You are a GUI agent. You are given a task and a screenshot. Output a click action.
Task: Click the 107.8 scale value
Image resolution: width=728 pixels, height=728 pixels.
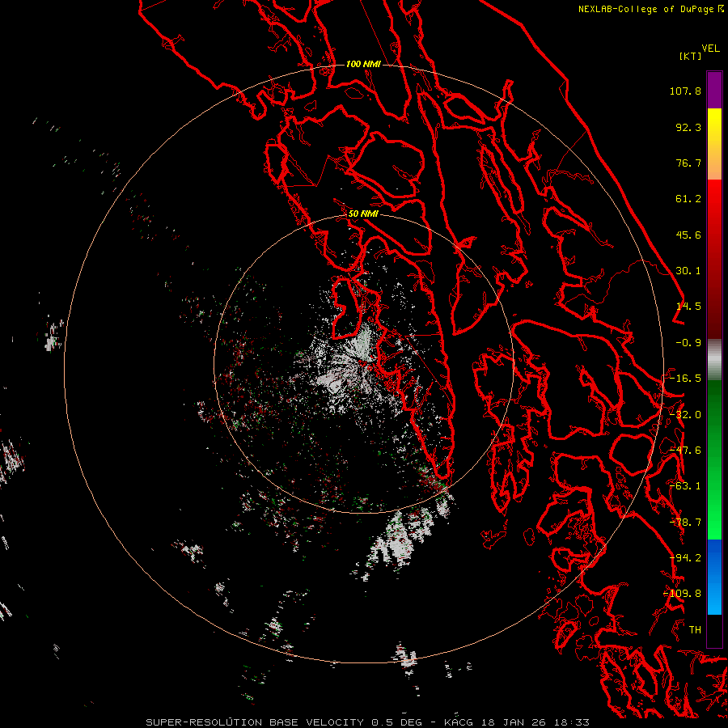[685, 91]
